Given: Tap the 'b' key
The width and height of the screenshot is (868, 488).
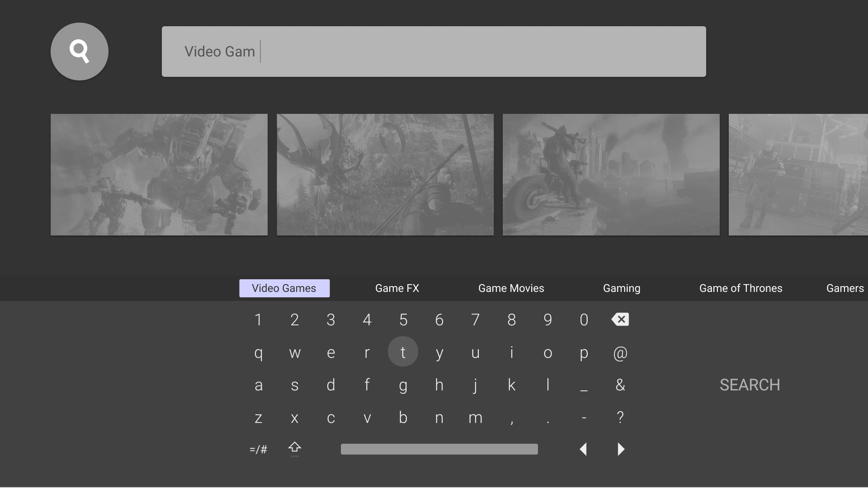Looking at the screenshot, I should pyautogui.click(x=403, y=417).
